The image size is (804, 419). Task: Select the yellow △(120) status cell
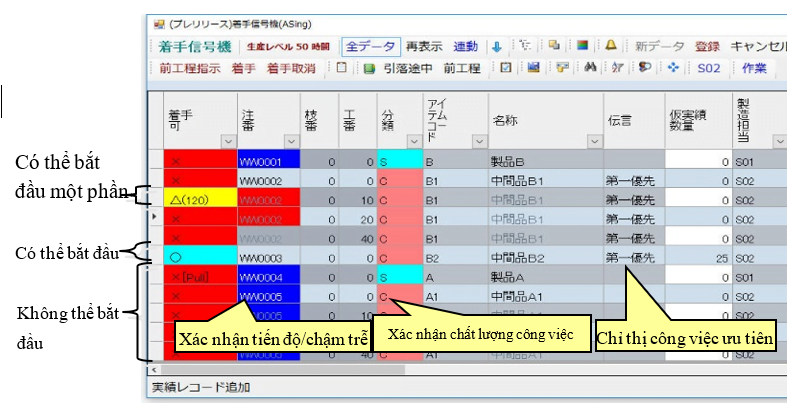tap(200, 199)
